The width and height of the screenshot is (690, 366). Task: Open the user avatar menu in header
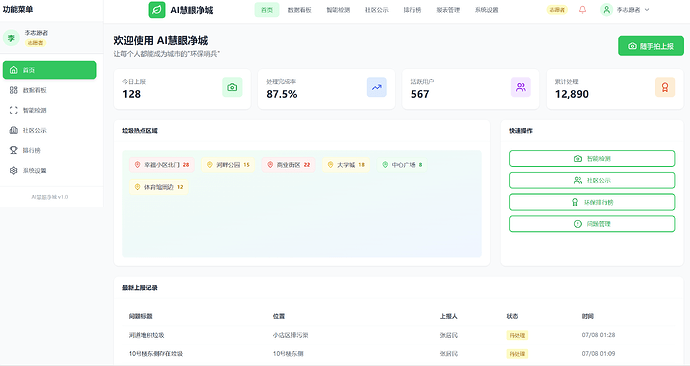click(x=606, y=10)
